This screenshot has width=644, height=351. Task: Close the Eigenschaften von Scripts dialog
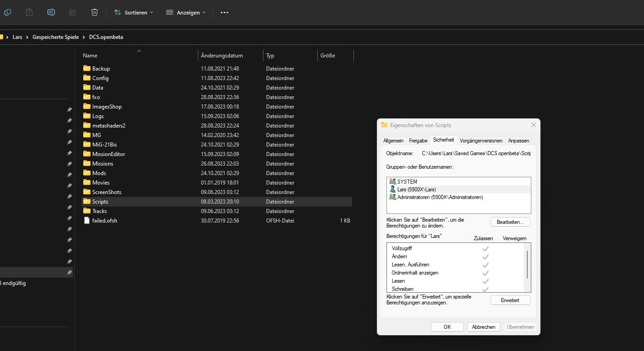point(533,125)
